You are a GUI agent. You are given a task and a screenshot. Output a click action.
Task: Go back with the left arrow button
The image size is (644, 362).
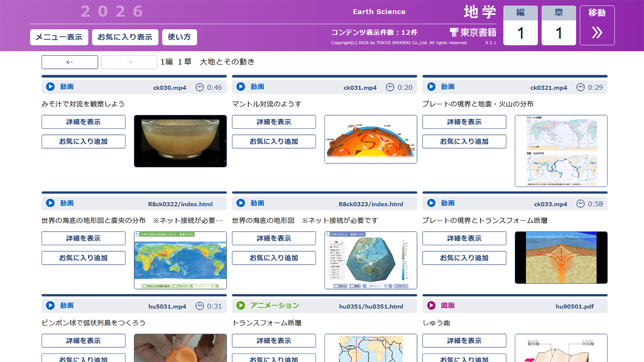[x=70, y=62]
